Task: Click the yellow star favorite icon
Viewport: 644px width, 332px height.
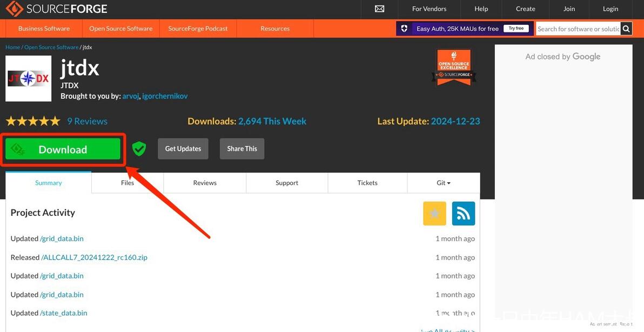Action: tap(434, 213)
